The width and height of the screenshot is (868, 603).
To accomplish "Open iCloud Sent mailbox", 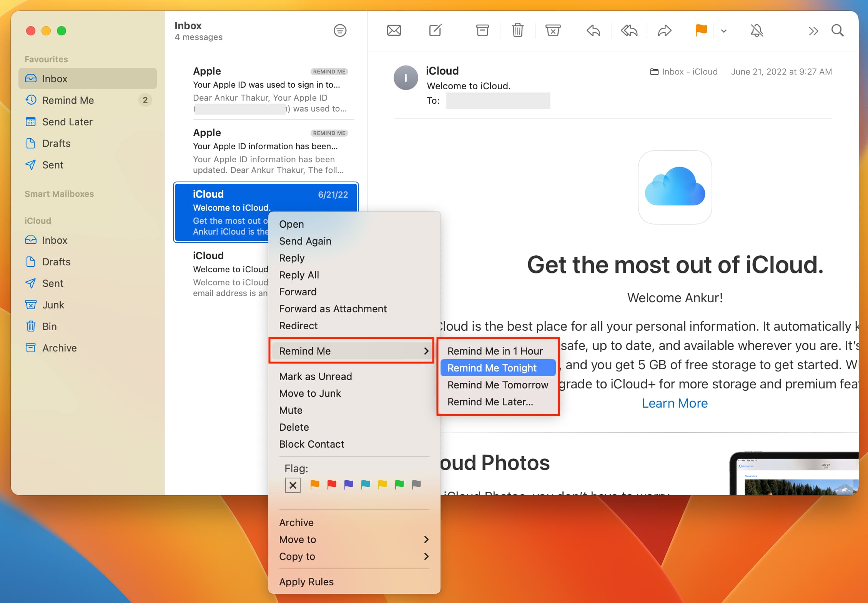I will (x=88, y=283).
